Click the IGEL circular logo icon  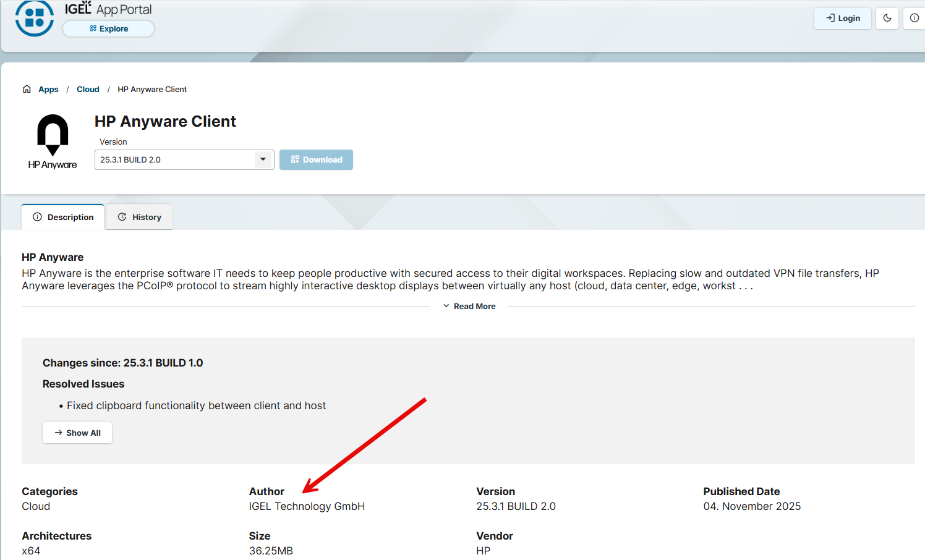(x=35, y=18)
